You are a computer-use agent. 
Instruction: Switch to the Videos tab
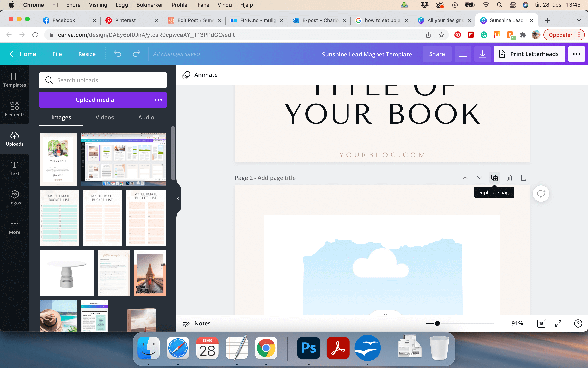[105, 118]
